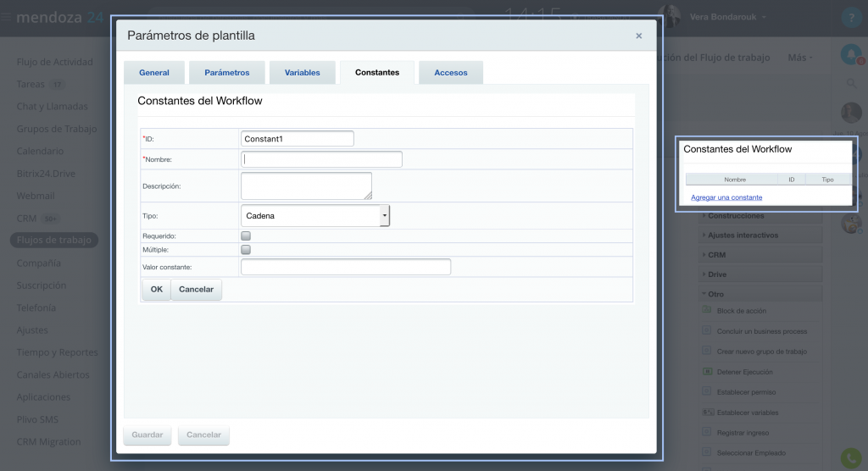
Task: Select the Constantes tab
Action: coord(377,73)
